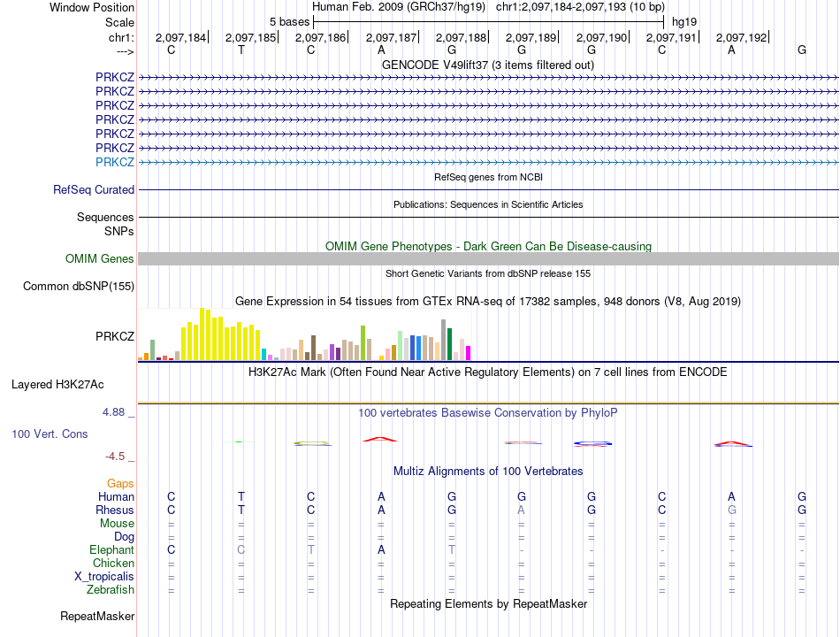Click the faded A in Rhesus row
840x637 pixels.
(522, 510)
